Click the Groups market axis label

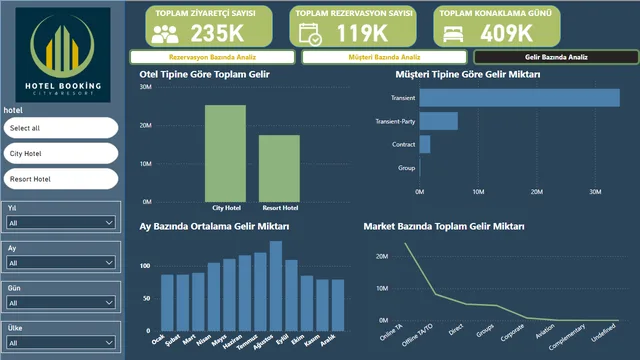point(485,331)
